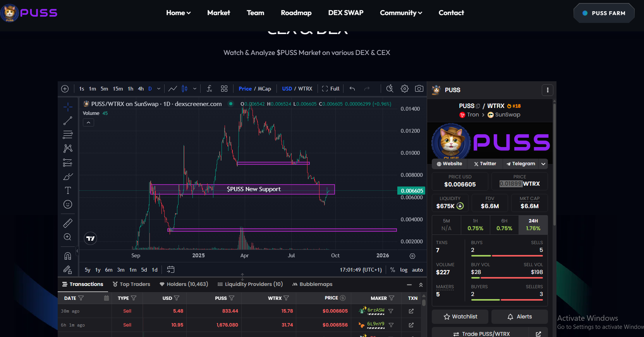Open the Bubblemaps tab
Screen dimensions: 644x337
[312, 284]
